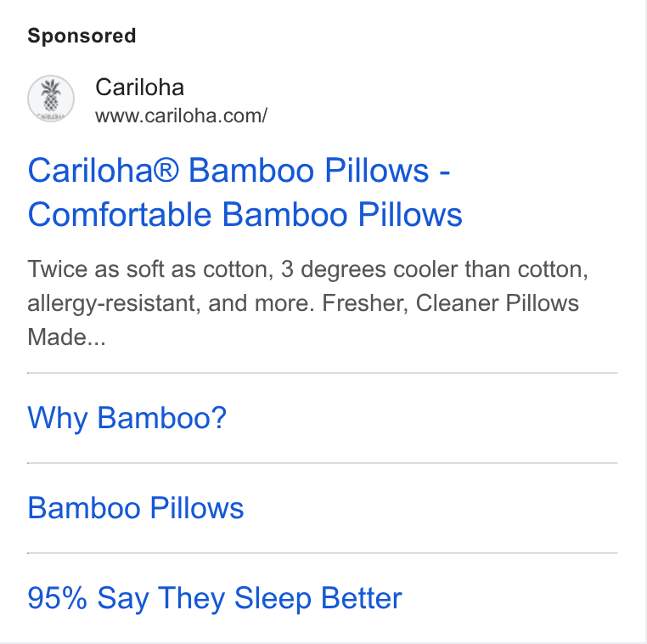Click the allergy-resistant word in description
The width and height of the screenshot is (647, 644).
[112, 304]
